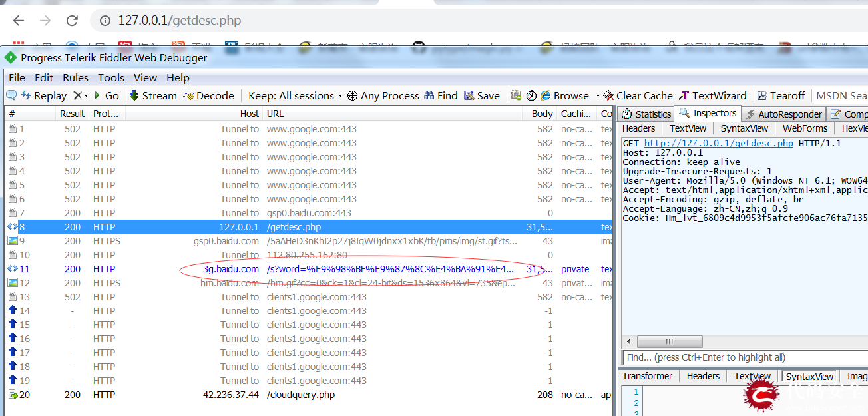This screenshot has width=868, height=416.
Task: Switch to the Statistics tab
Action: (x=646, y=114)
